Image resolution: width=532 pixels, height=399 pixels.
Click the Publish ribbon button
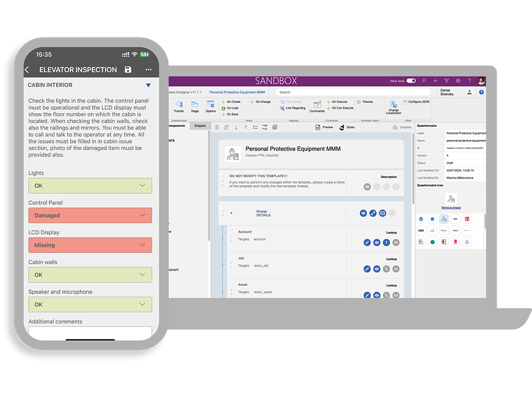point(179,106)
